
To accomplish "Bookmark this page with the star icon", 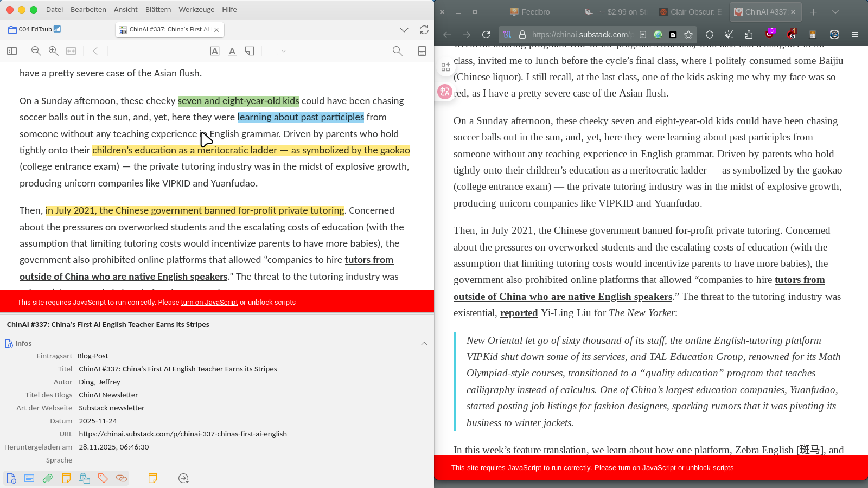I will point(688,35).
